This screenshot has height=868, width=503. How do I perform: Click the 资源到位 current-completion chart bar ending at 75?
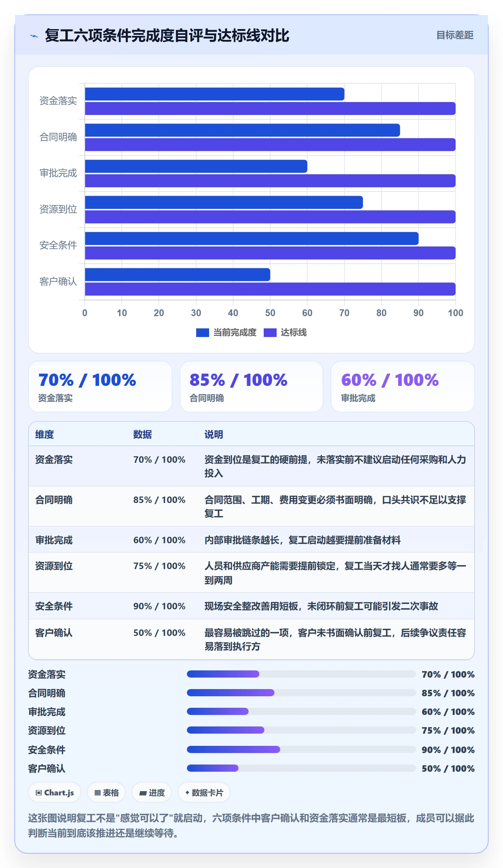tap(224, 202)
